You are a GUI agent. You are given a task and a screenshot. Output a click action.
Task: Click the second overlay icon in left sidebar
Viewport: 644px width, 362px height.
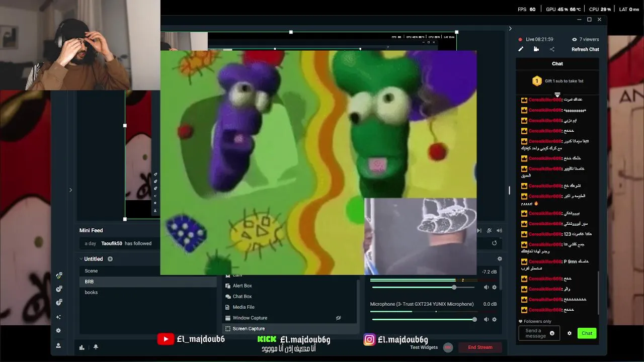[59, 289]
